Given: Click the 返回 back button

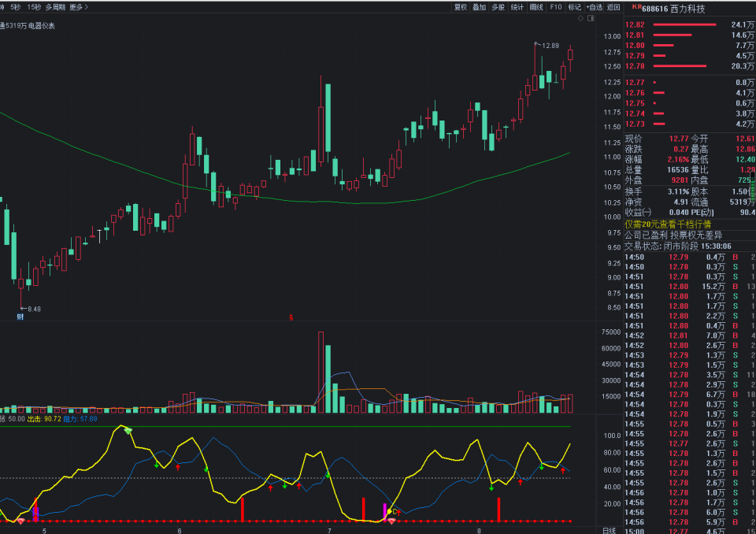Looking at the screenshot, I should [x=613, y=7].
